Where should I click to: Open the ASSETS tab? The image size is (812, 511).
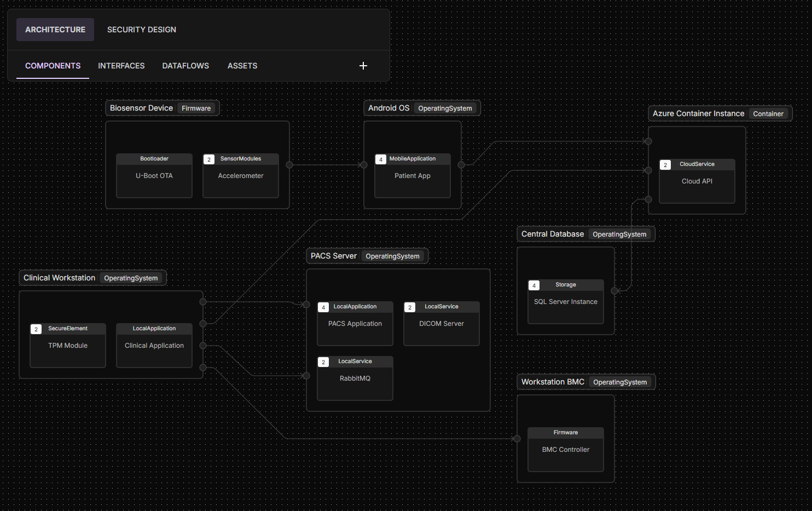[242, 66]
